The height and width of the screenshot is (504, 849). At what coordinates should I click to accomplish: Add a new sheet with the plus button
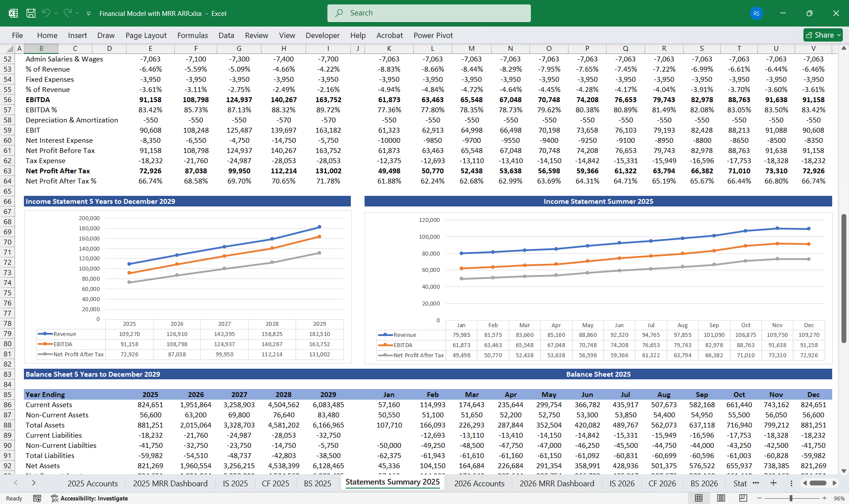(773, 483)
